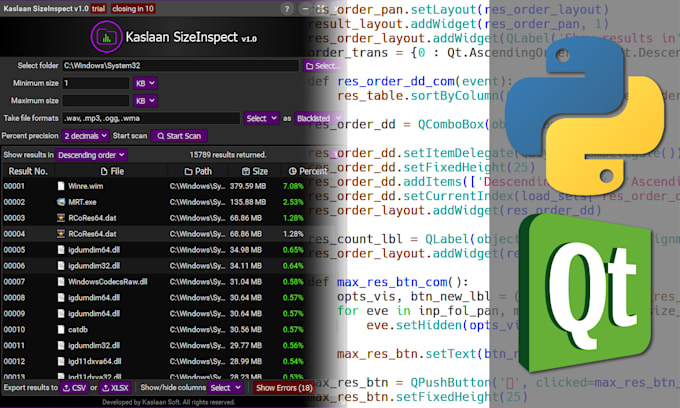Screen dimensions: 680x408
Task: Click the file icon in row 00005
Action: click(x=61, y=250)
